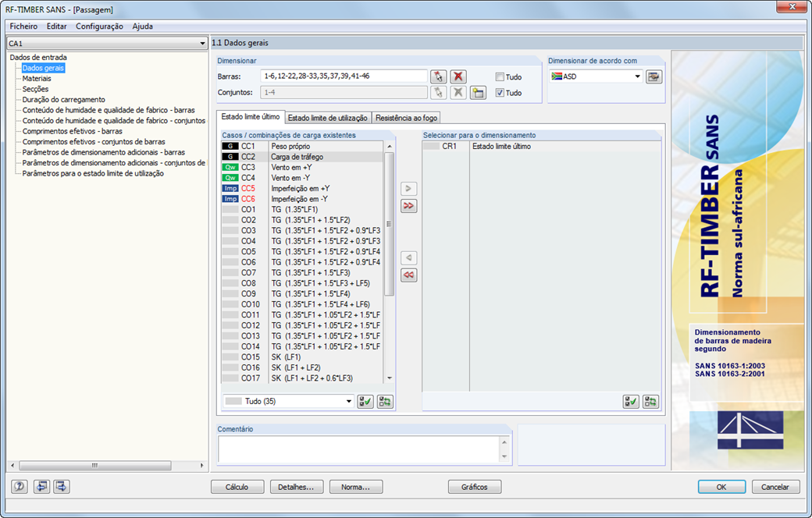Select Comprimentos efetivos - conjuntos de barras
The height and width of the screenshot is (518, 812).
point(94,142)
